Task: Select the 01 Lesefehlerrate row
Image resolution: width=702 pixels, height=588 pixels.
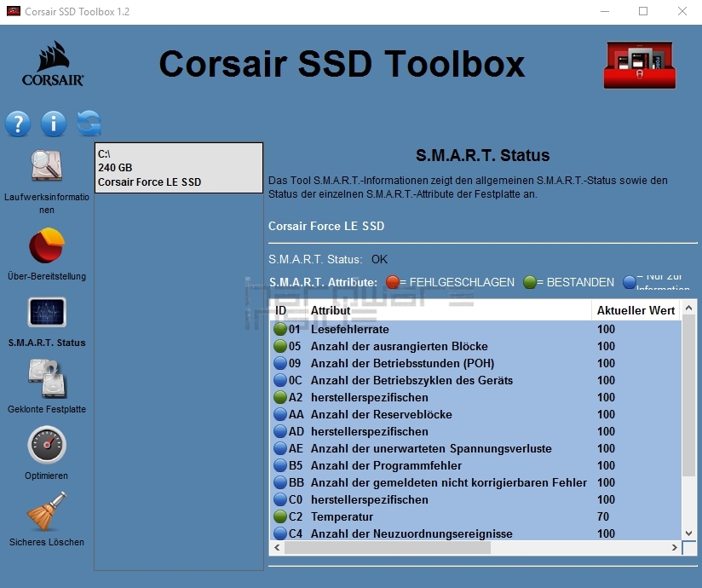Action: click(x=475, y=329)
